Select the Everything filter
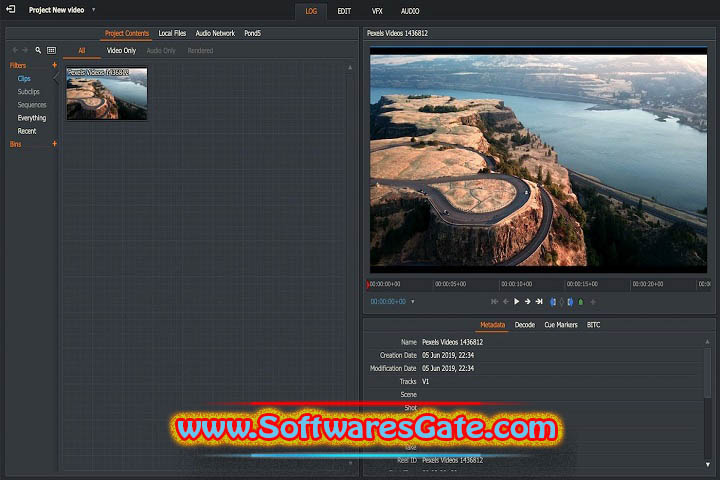This screenshot has height=480, width=720. point(32,118)
